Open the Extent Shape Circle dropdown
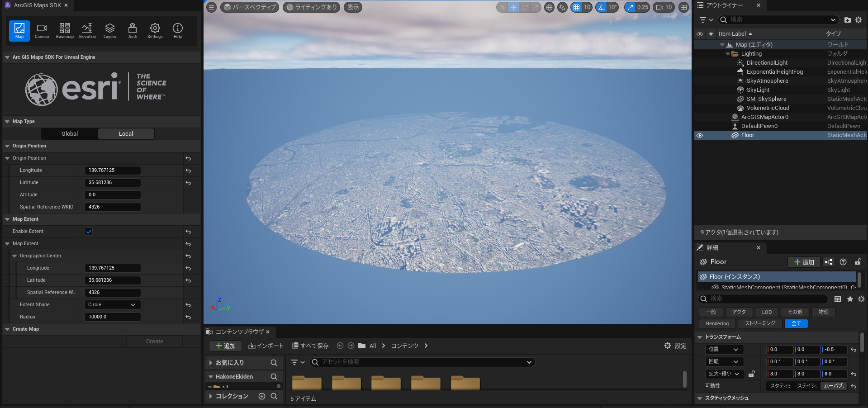The image size is (868, 408). pyautogui.click(x=113, y=305)
